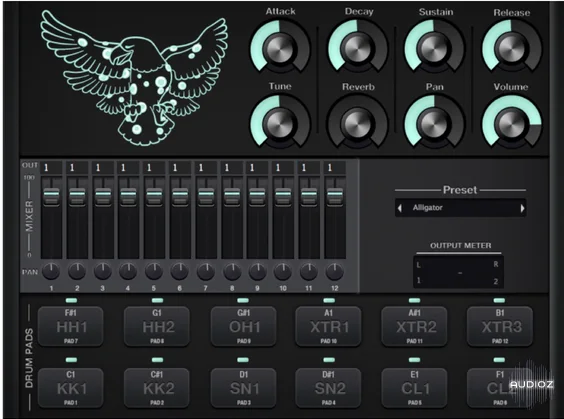
Task: Trigger the XTR1 drum pad
Action: (x=328, y=327)
